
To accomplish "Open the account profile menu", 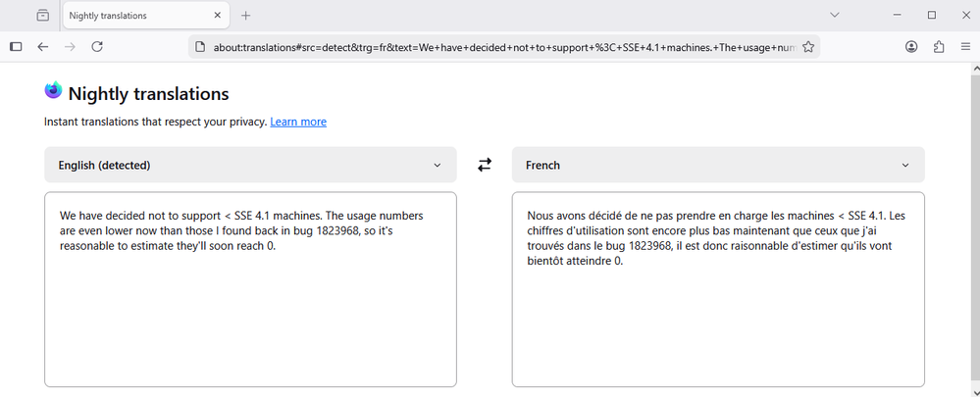I will [911, 46].
